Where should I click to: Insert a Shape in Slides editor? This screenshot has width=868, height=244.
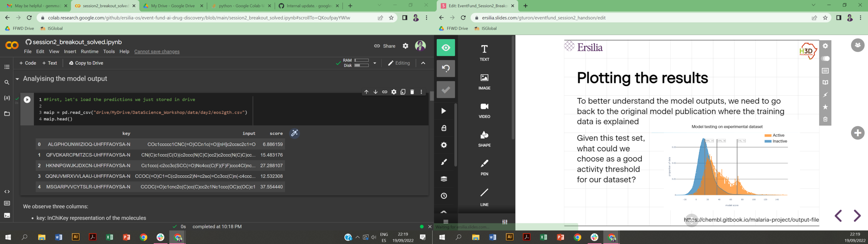point(484,139)
